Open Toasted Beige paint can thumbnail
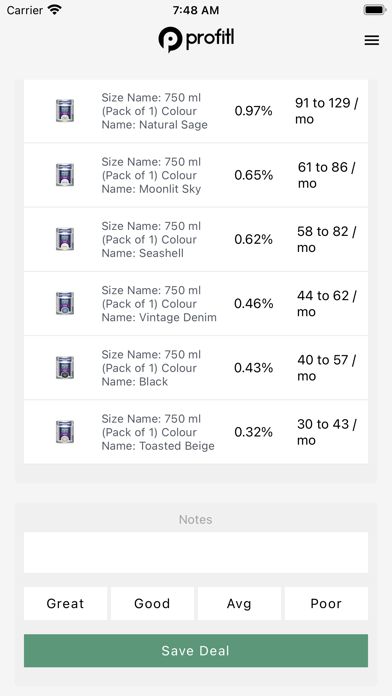This screenshot has width=392, height=696. click(x=65, y=432)
